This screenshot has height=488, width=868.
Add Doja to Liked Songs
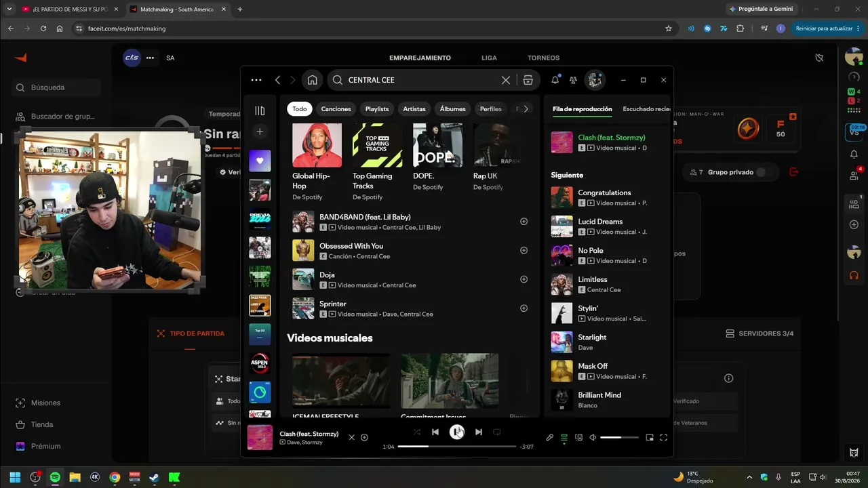coord(524,279)
